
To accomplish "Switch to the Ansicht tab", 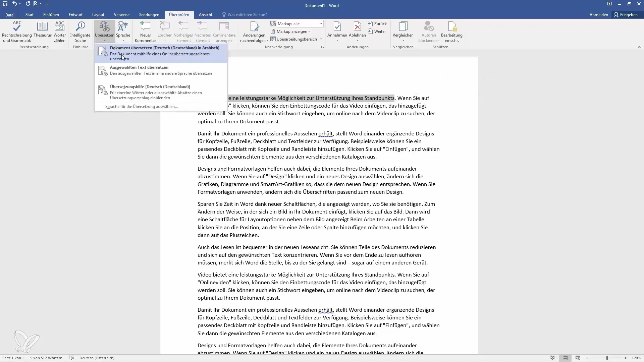I will tap(206, 15).
